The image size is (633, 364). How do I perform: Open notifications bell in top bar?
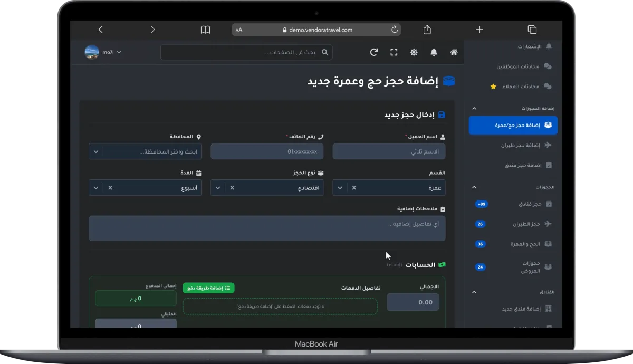[x=434, y=52]
